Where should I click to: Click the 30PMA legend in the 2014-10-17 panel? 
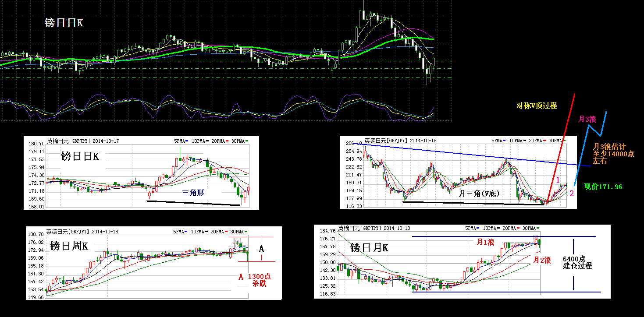coord(240,141)
